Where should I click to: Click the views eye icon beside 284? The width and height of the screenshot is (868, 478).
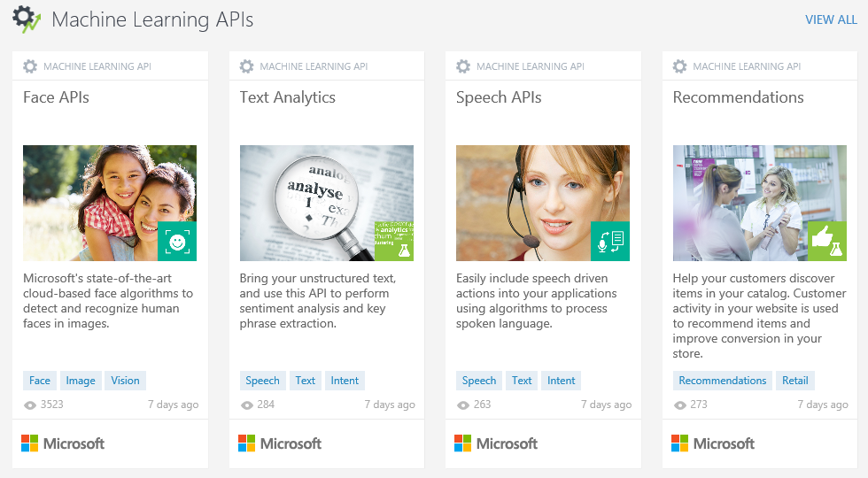pyautogui.click(x=247, y=405)
